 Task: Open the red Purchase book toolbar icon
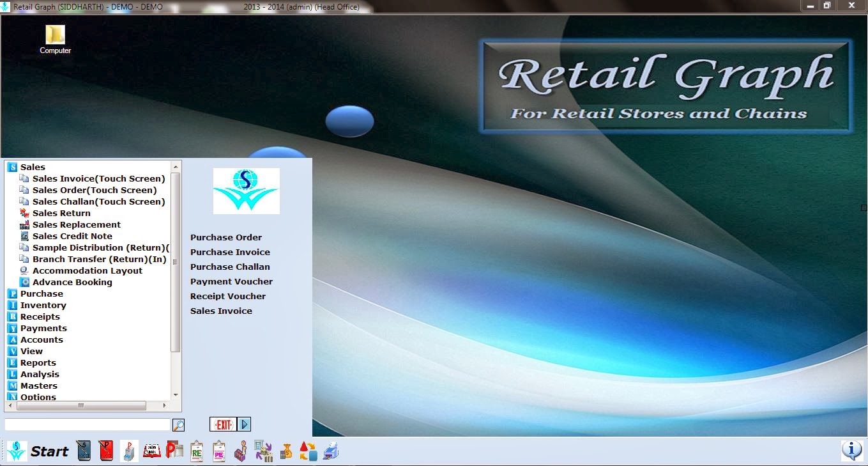[106, 451]
